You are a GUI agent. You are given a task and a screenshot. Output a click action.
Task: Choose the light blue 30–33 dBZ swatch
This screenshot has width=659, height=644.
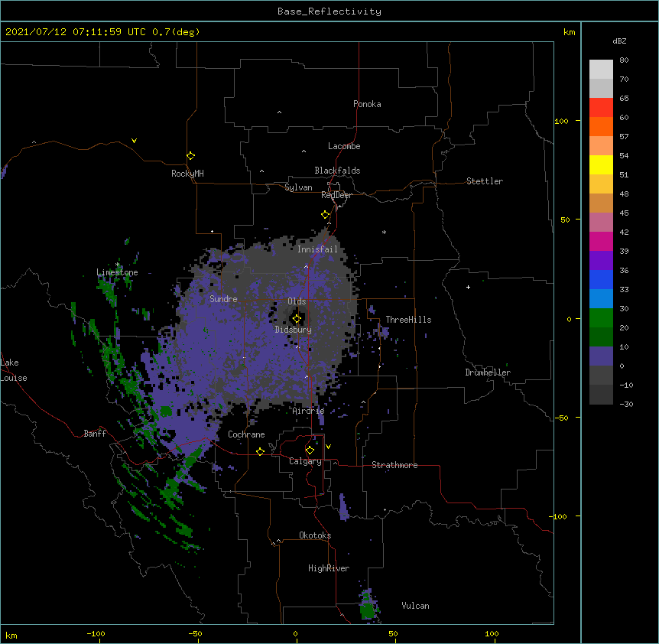click(601, 299)
